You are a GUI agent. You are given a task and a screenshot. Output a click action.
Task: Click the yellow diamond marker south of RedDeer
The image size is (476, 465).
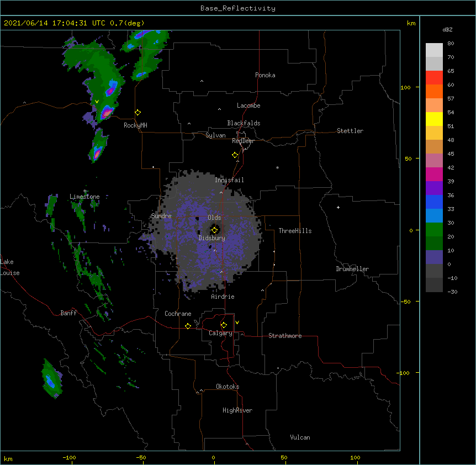[x=235, y=155]
